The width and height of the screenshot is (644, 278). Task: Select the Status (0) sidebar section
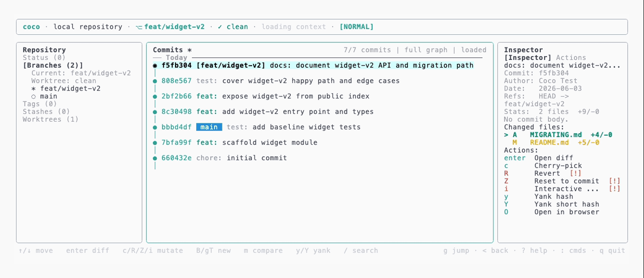tap(44, 57)
